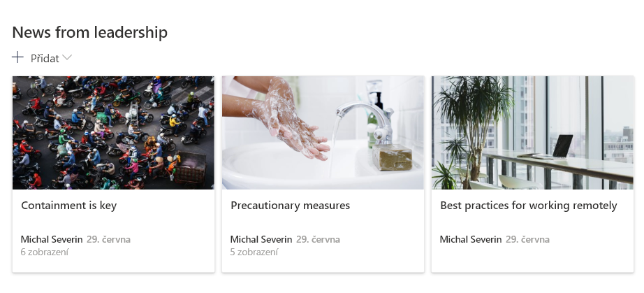
Task: Open the Precautionary measures article title
Action: (291, 206)
